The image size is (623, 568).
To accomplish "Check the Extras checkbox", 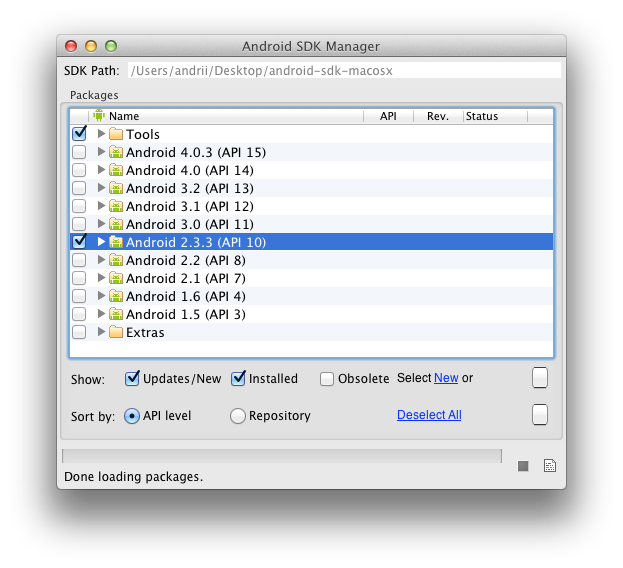I will [79, 332].
